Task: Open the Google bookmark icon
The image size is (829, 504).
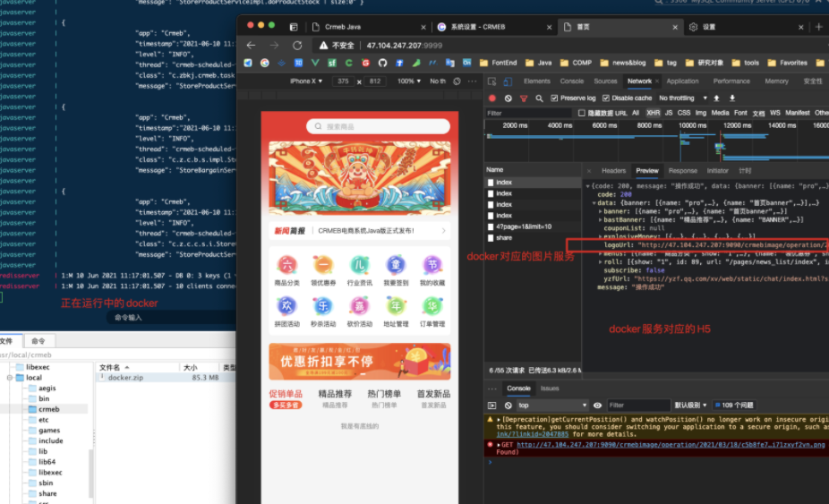Action: pyautogui.click(x=264, y=63)
